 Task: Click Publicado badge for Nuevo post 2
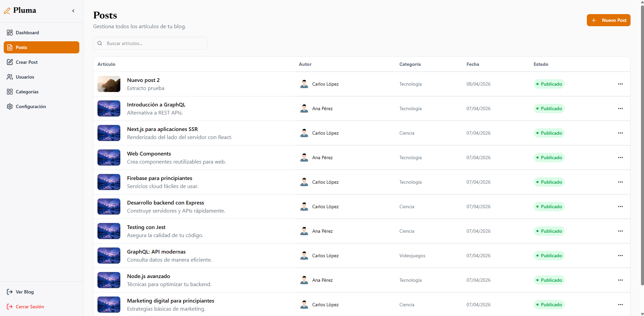(x=549, y=84)
